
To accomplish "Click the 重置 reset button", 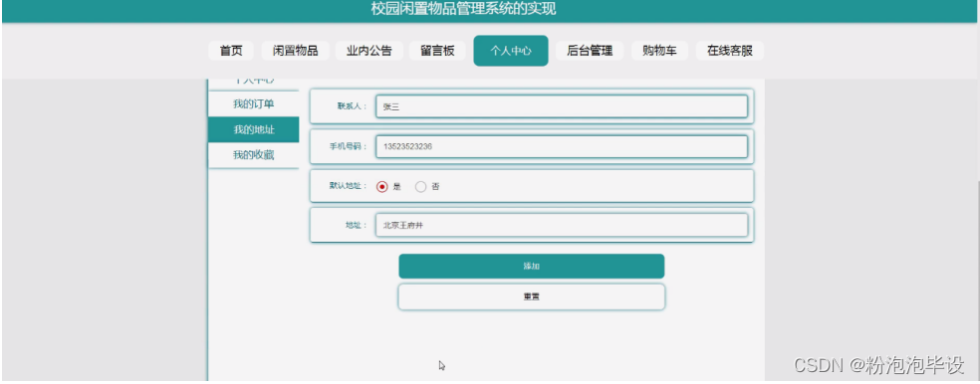I will click(531, 297).
